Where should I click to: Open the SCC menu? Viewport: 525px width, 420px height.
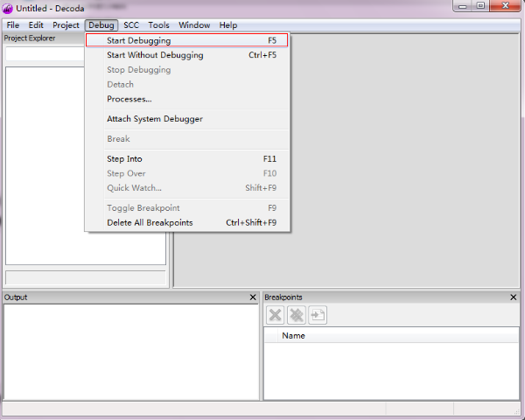click(x=130, y=25)
